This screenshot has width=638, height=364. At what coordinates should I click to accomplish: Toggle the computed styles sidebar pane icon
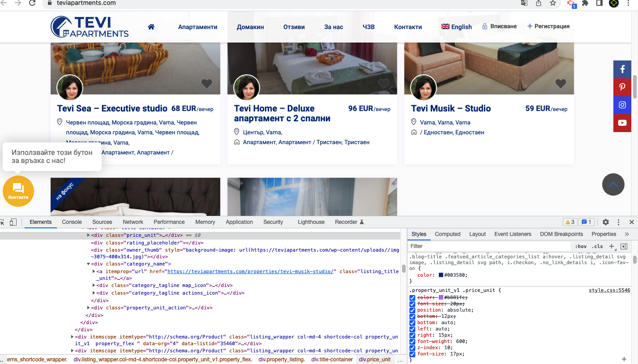click(624, 246)
